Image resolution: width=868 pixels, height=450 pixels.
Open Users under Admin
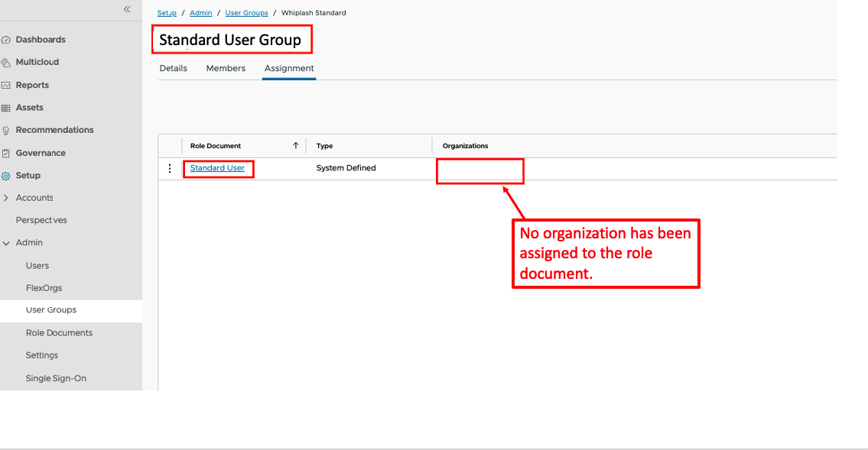tap(37, 266)
